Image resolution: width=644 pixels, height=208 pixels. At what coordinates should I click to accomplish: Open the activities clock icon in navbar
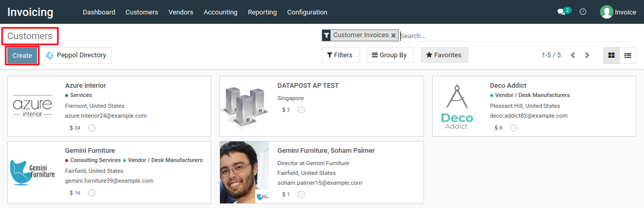(x=583, y=11)
